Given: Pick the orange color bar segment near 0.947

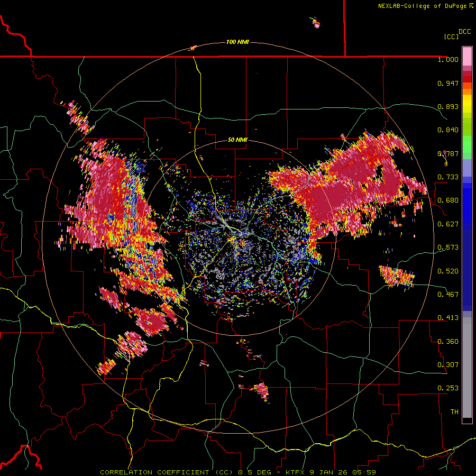Looking at the screenshot, I should (467, 86).
